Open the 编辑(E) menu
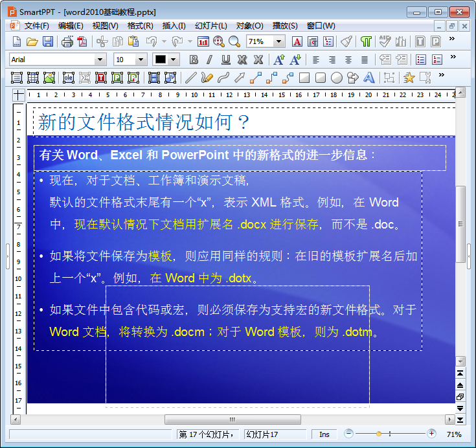This screenshot has width=476, height=448. (71, 26)
